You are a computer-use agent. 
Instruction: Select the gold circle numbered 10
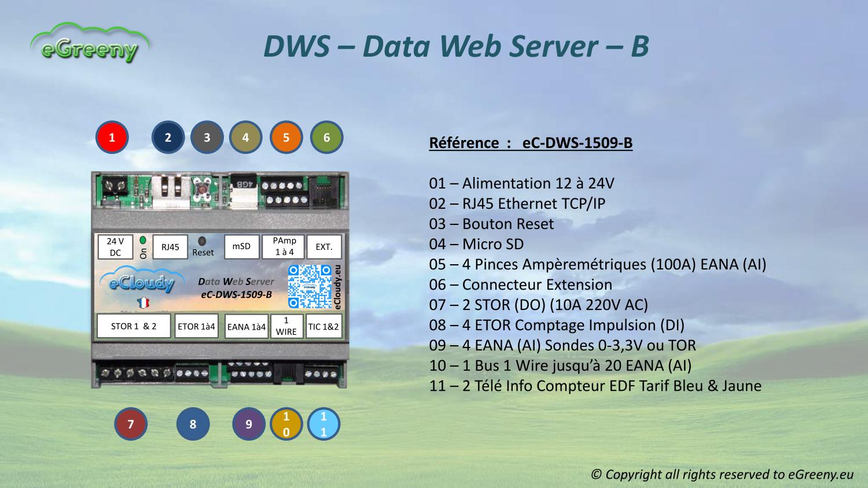click(x=286, y=424)
